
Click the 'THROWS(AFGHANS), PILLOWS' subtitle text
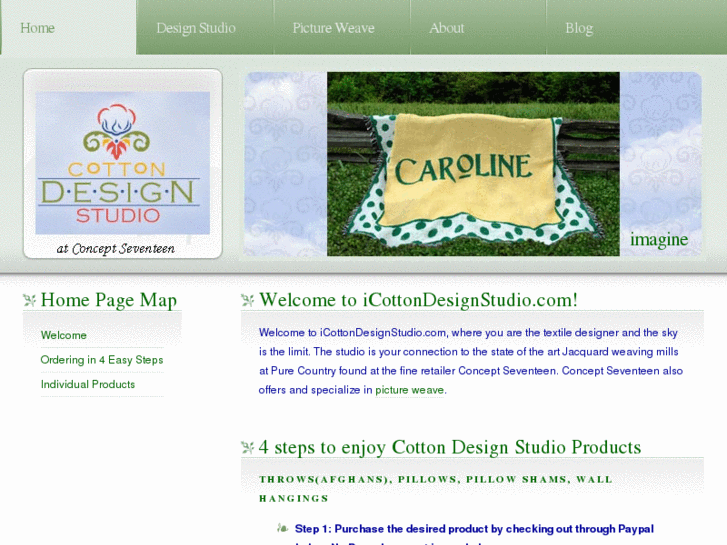tap(436, 488)
